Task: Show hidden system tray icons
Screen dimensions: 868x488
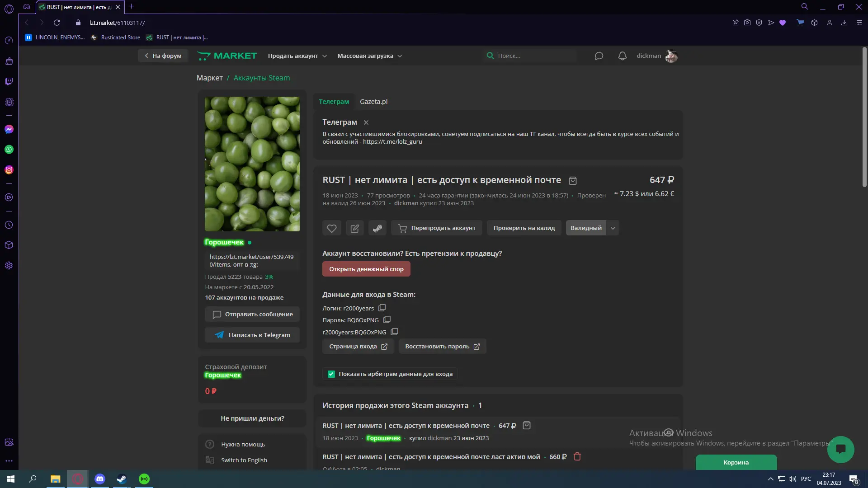Action: click(771, 479)
